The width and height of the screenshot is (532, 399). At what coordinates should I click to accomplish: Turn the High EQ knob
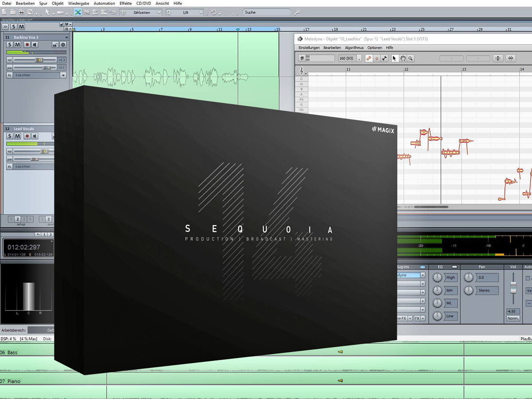point(438,277)
